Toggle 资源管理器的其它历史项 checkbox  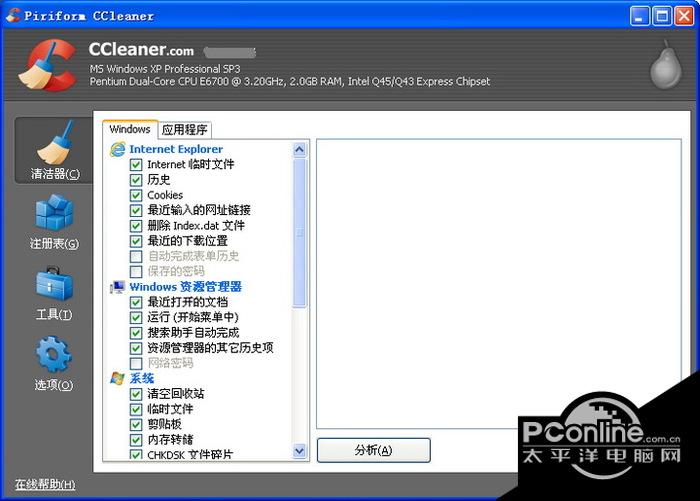click(136, 348)
